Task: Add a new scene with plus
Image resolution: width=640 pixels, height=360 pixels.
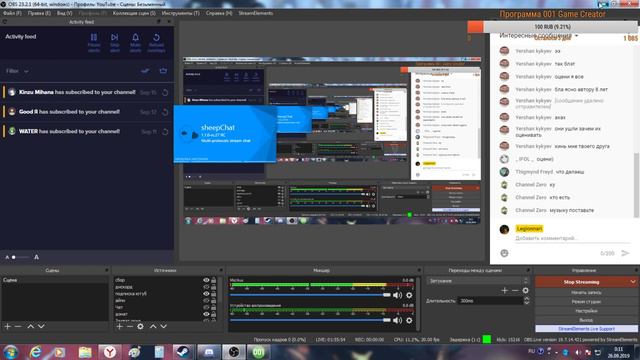Action: [7, 327]
